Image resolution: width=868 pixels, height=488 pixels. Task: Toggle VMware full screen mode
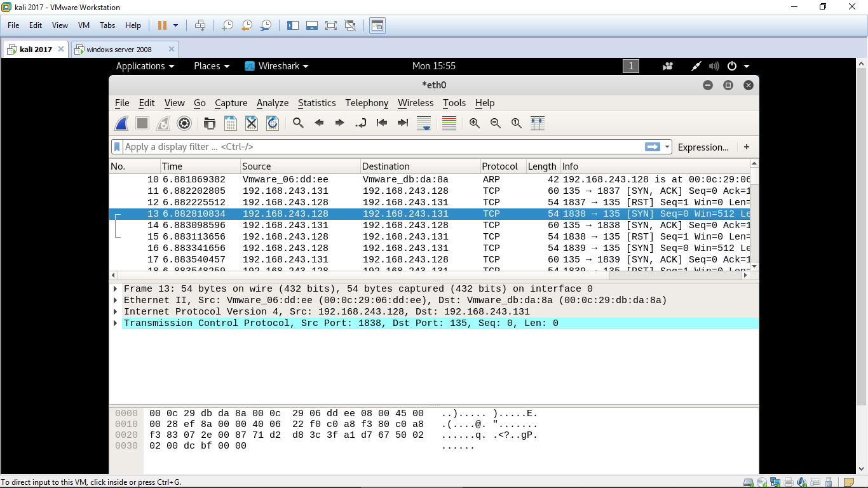click(x=330, y=25)
